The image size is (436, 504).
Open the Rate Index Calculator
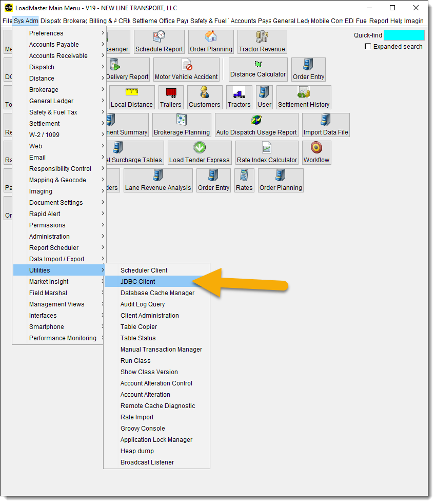coord(266,152)
